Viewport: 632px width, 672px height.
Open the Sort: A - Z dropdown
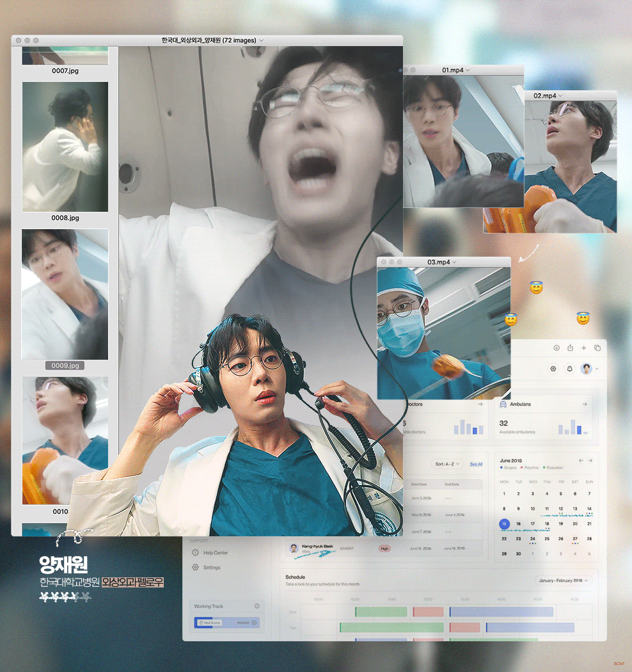click(447, 464)
